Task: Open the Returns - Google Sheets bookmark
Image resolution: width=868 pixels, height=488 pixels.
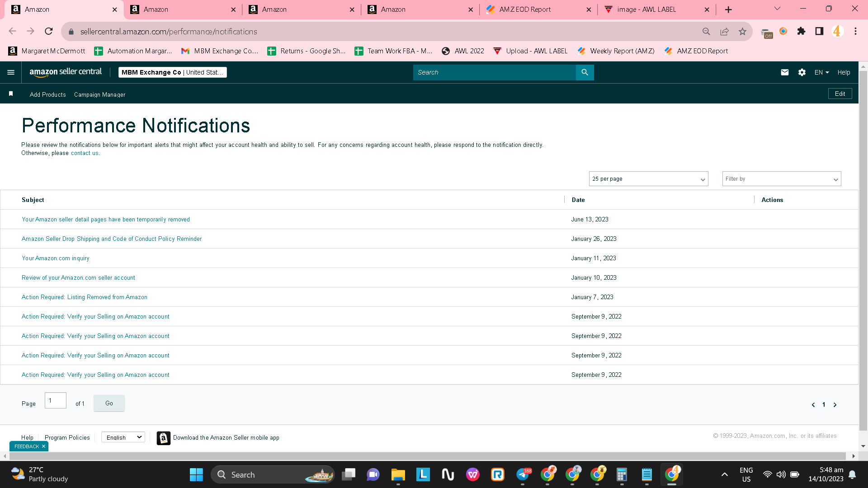Action: [307, 51]
